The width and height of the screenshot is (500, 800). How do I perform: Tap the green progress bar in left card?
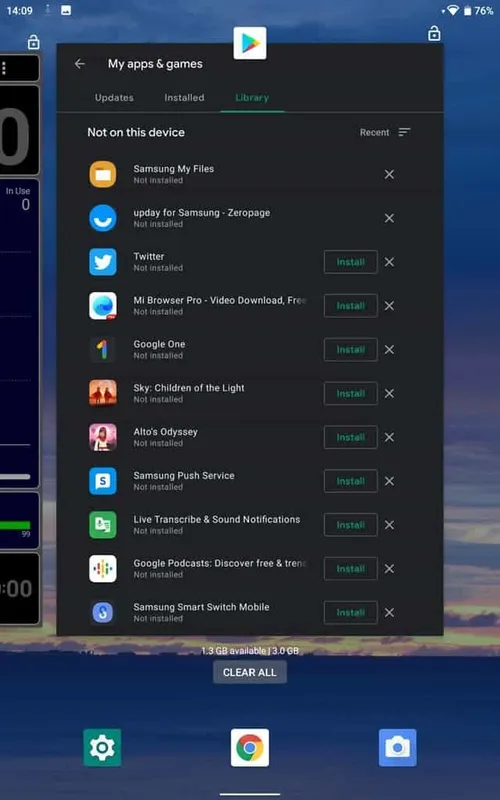click(15, 525)
